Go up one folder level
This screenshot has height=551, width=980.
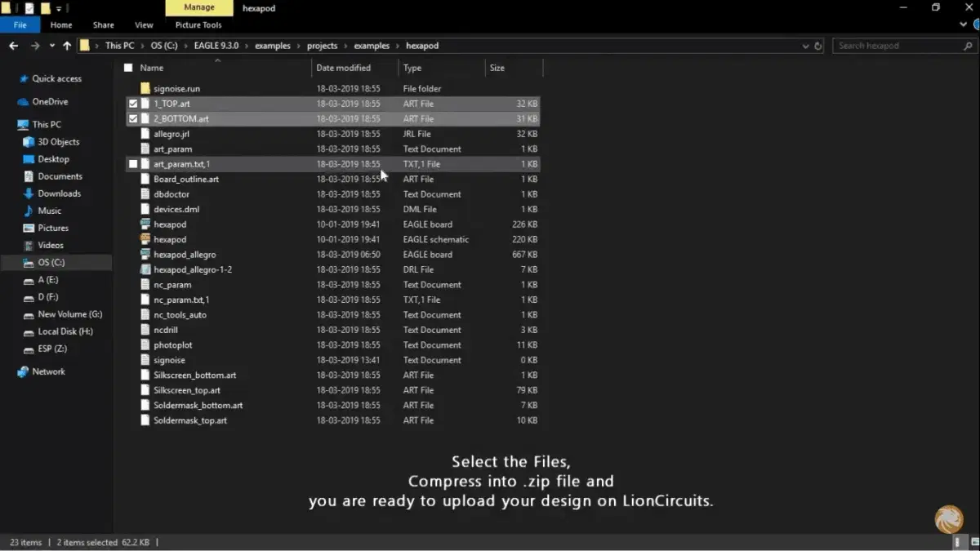pos(67,46)
